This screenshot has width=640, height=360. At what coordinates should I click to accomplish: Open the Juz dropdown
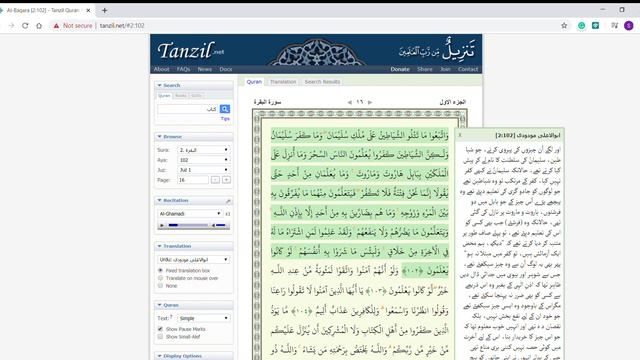[x=204, y=170]
